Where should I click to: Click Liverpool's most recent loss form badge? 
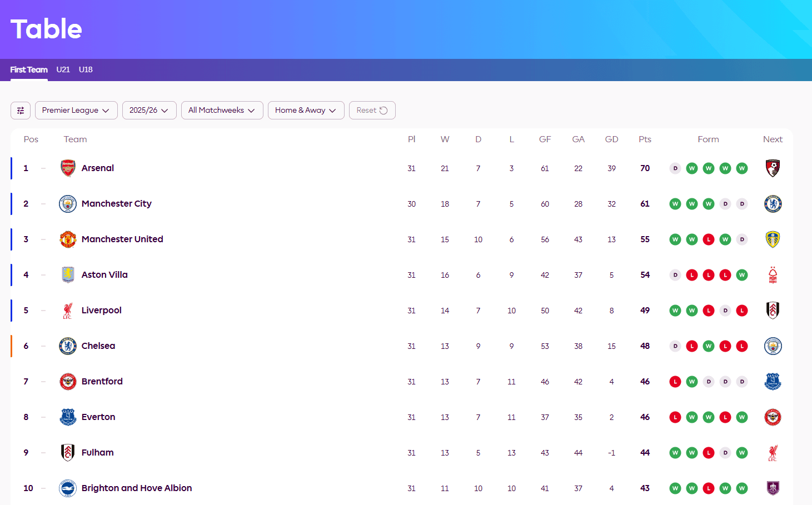742,310
